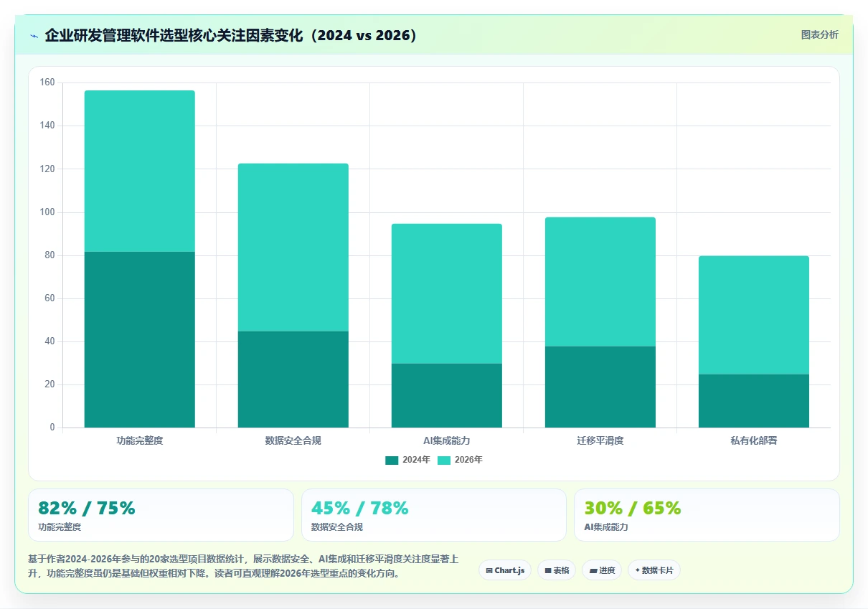Click the 2024 bar segment for 迁移平滑度
The width and height of the screenshot is (868, 609).
point(600,387)
